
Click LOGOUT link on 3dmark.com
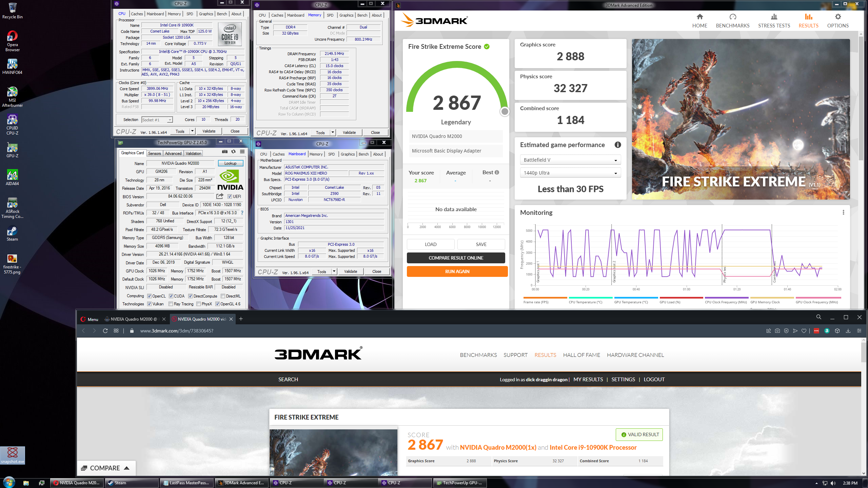[654, 380]
